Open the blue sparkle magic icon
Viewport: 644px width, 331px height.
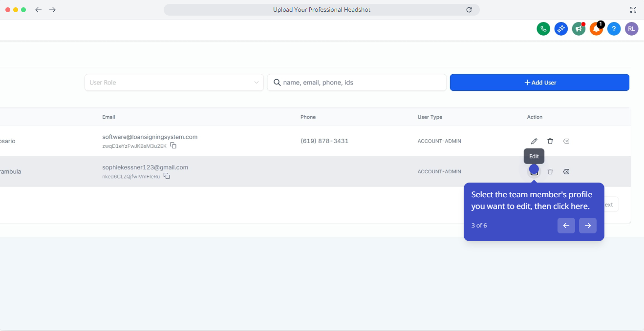(561, 29)
